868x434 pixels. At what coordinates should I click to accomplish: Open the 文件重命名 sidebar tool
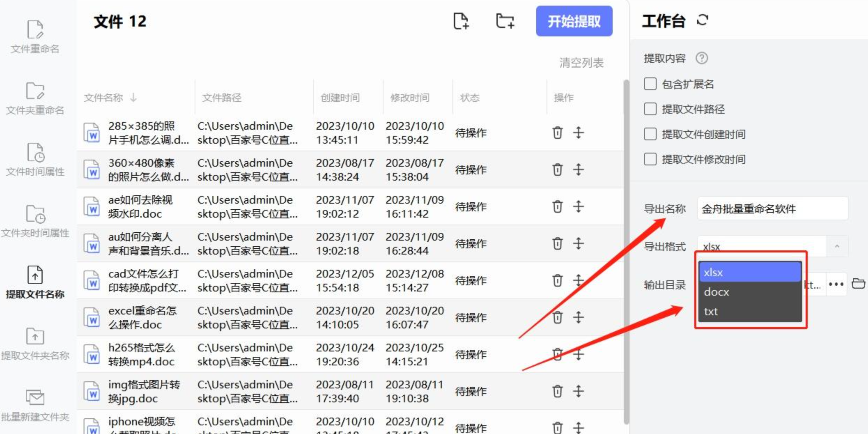click(x=35, y=37)
